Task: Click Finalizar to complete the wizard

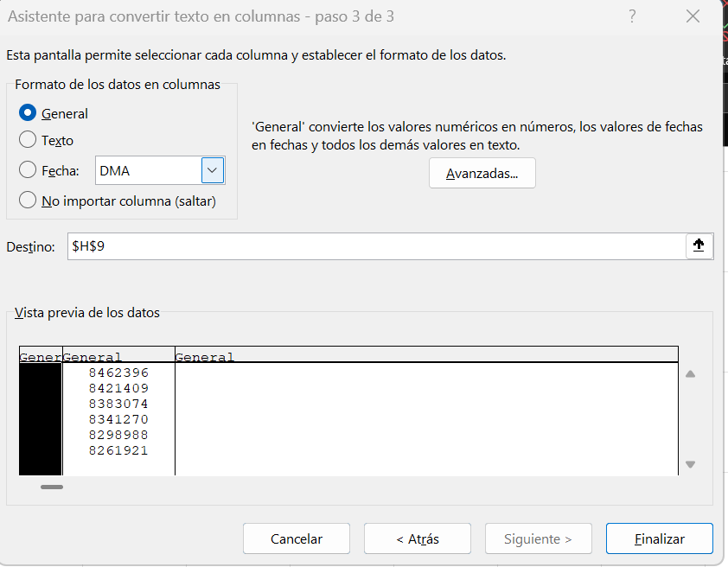Action: click(x=659, y=538)
